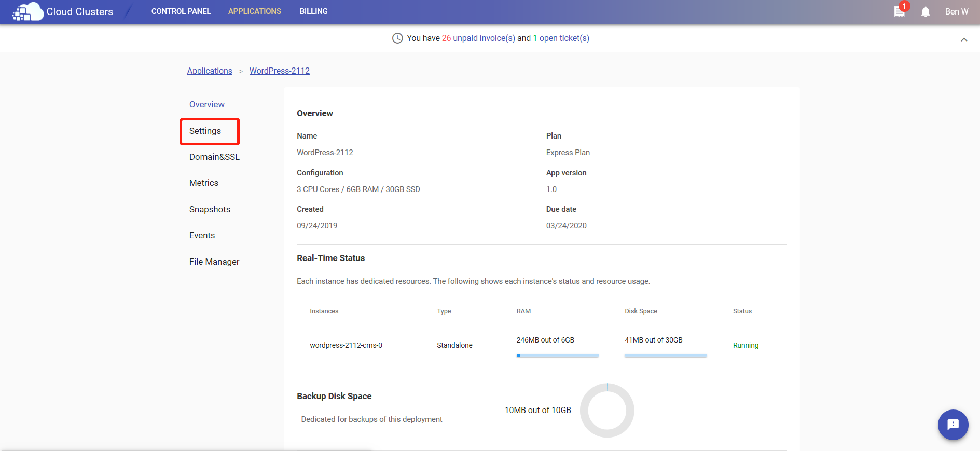Go to the Snapshots sidebar tab
This screenshot has width=980, height=451.
click(x=210, y=209)
